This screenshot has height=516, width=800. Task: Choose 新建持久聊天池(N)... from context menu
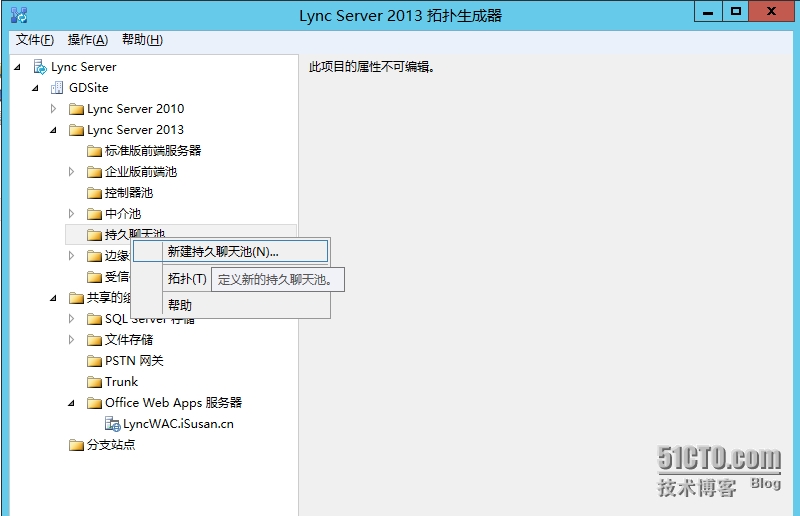tap(231, 252)
